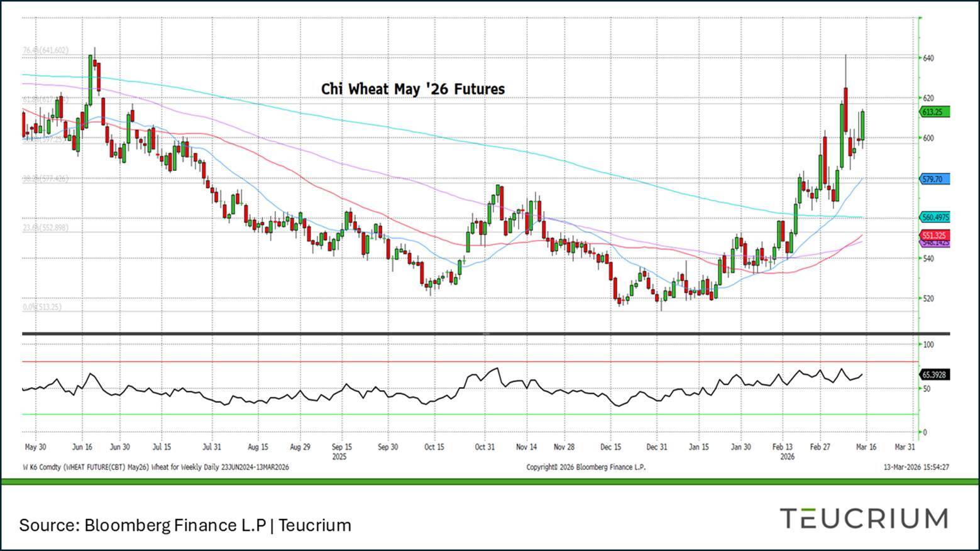980x551 pixels.
Task: Select the 38.2% (577.426) Fibonacci level label
Action: click(46, 179)
